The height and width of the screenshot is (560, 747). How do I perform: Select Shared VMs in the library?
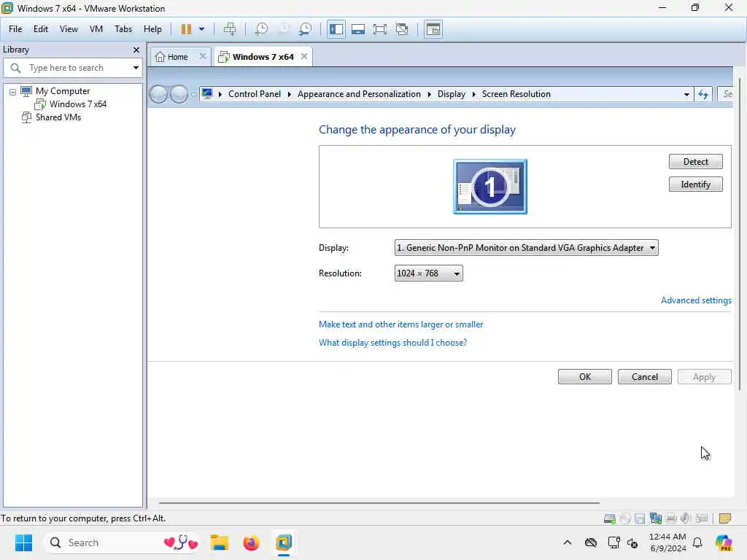click(x=58, y=117)
